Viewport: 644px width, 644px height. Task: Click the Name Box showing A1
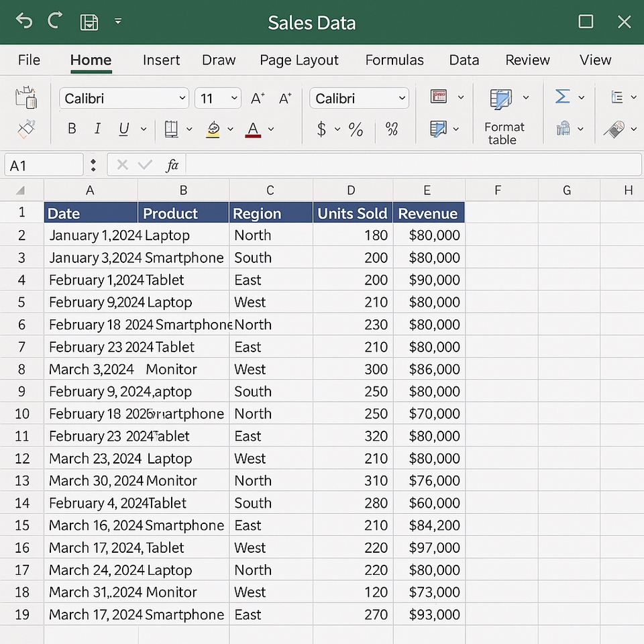coord(44,165)
